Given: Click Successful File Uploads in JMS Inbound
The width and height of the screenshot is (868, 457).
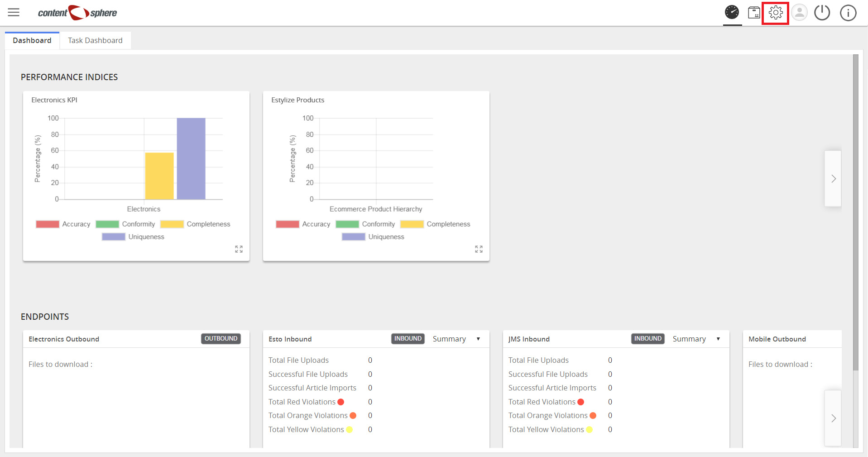Looking at the screenshot, I should (x=548, y=374).
